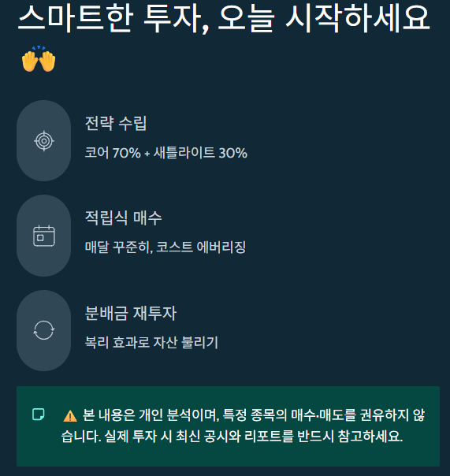Image resolution: width=450 pixels, height=476 pixels.
Task: Click the 매달 꾸준히, 코스트 에버리징 description
Action: coord(165,247)
